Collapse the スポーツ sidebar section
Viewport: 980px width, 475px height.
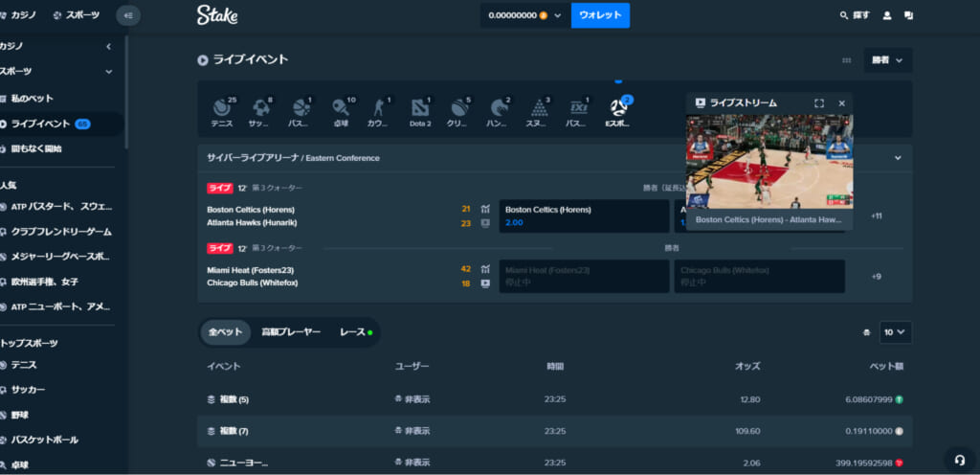[108, 71]
